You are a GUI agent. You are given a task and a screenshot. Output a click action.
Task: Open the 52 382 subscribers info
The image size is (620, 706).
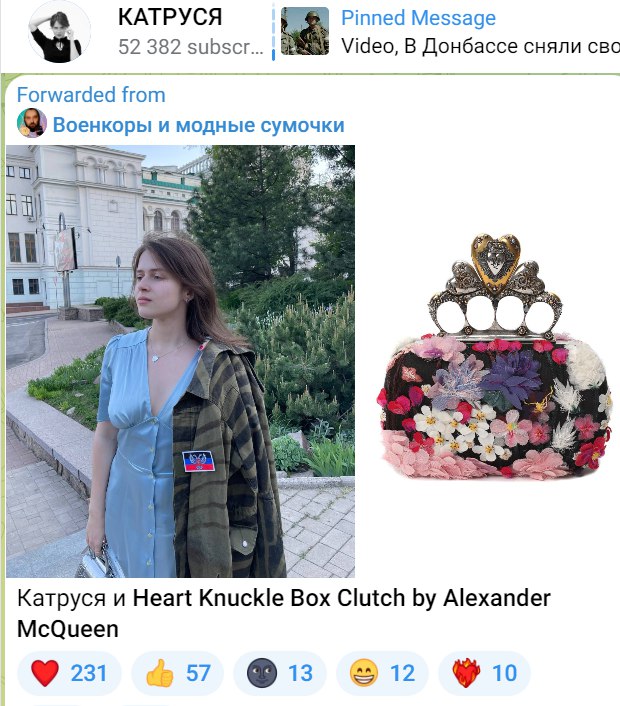[x=190, y=47]
